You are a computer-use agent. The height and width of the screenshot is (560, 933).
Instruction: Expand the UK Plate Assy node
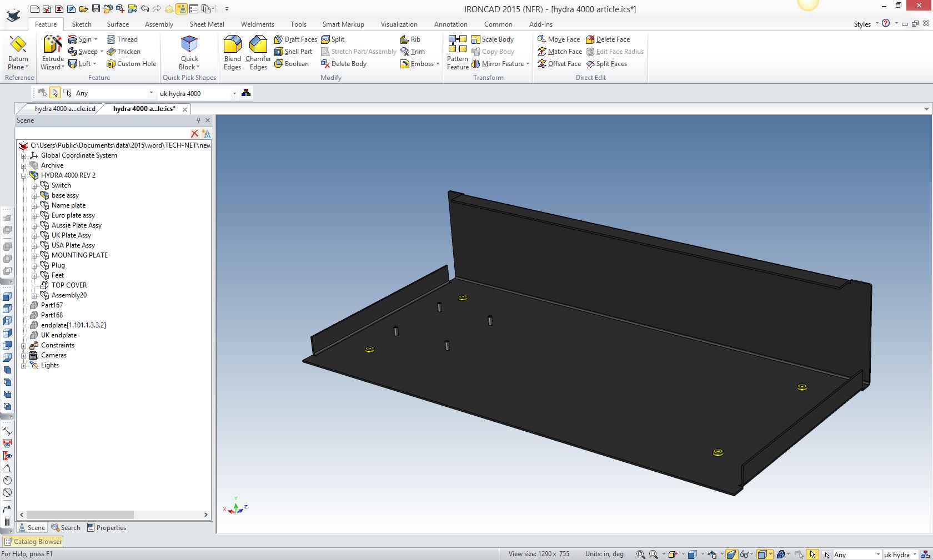pos(34,235)
